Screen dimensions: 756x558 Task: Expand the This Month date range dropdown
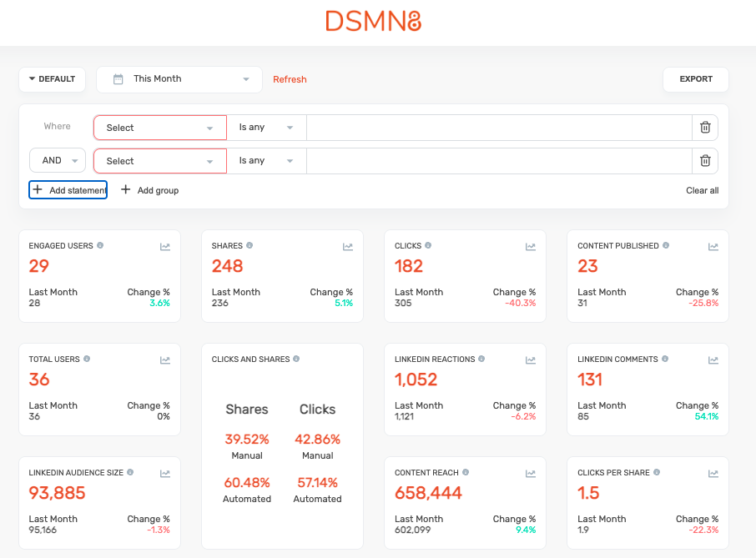(179, 79)
